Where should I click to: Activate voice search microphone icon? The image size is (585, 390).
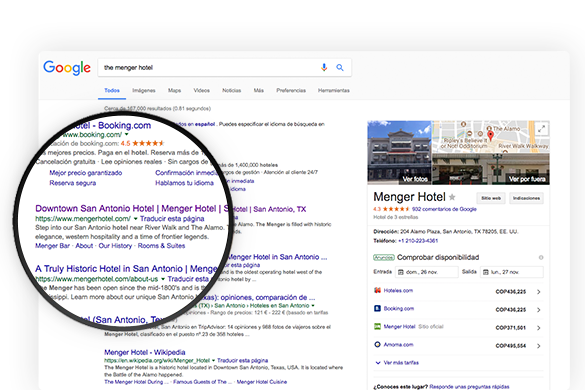[x=324, y=67]
